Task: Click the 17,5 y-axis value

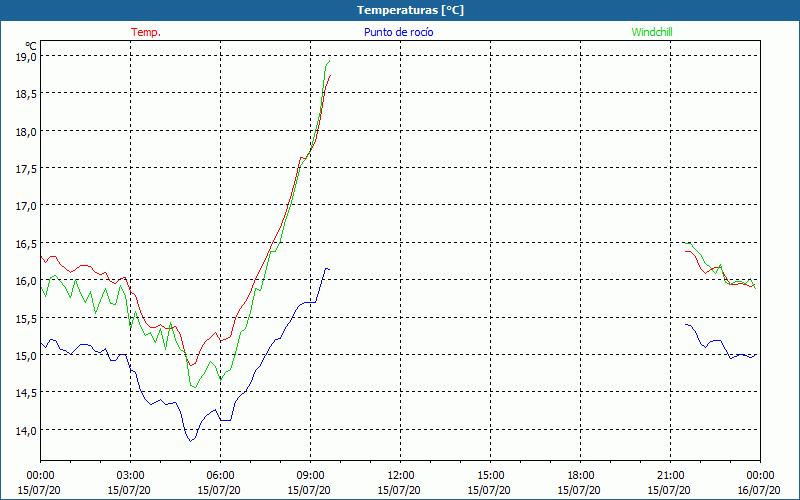Action: coord(26,168)
